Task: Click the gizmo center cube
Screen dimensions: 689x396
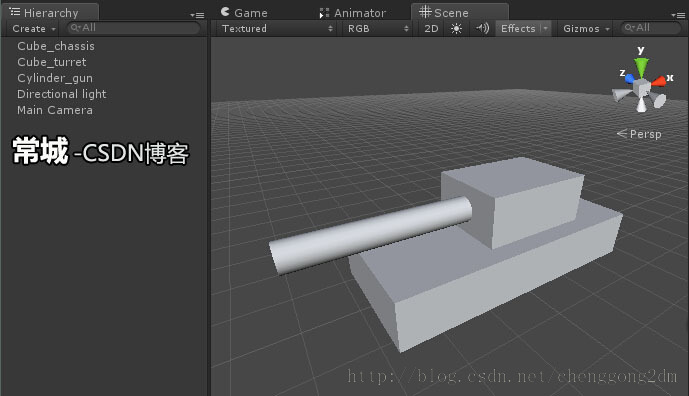Action: click(642, 88)
